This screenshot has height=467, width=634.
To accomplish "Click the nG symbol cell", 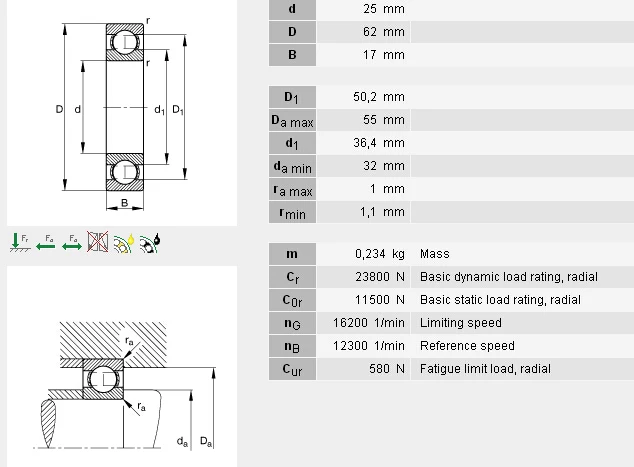I will coord(292,323).
